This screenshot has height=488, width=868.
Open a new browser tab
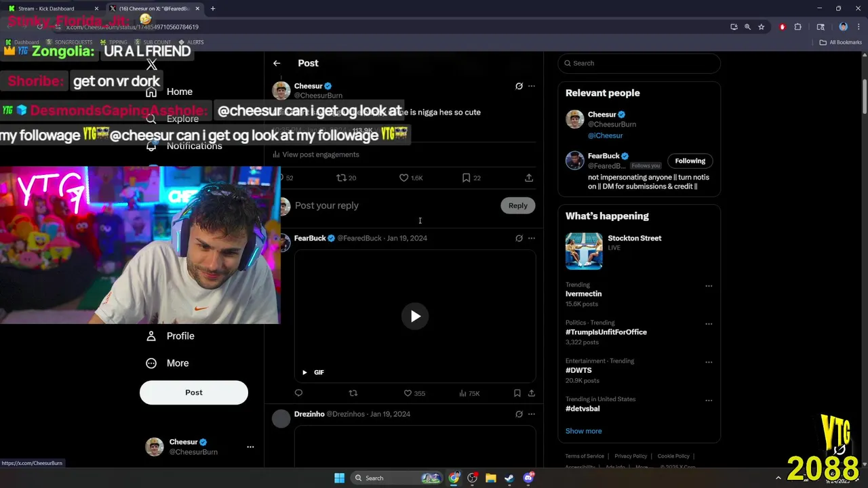pos(213,9)
